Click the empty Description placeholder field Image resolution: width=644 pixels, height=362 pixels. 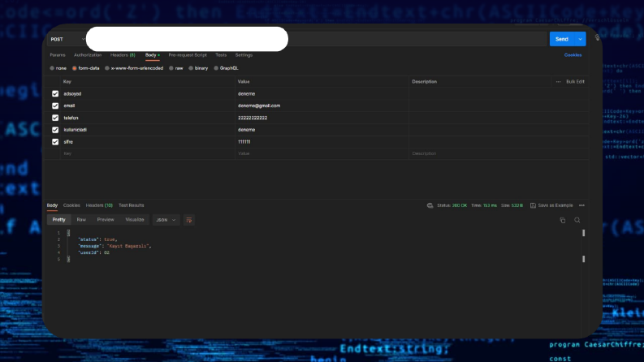click(499, 153)
